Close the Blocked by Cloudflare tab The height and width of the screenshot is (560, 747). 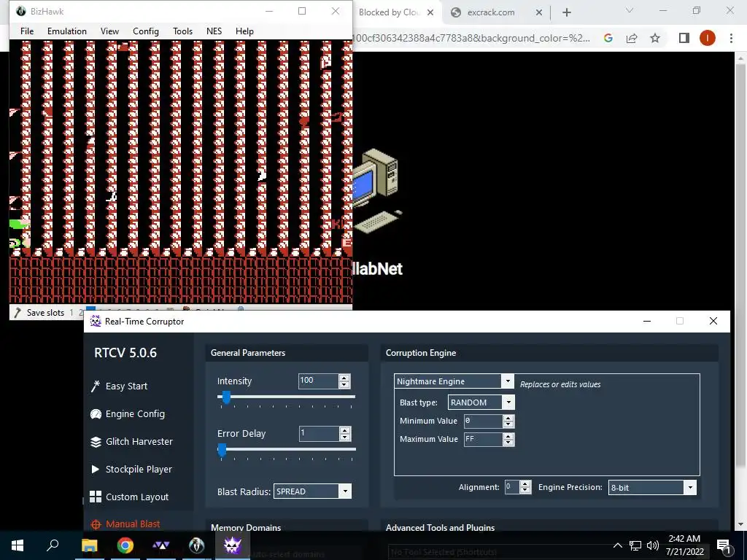(430, 12)
